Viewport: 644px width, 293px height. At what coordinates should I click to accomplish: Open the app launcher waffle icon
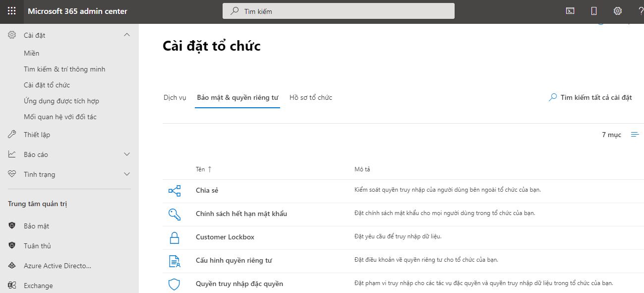[x=11, y=11]
